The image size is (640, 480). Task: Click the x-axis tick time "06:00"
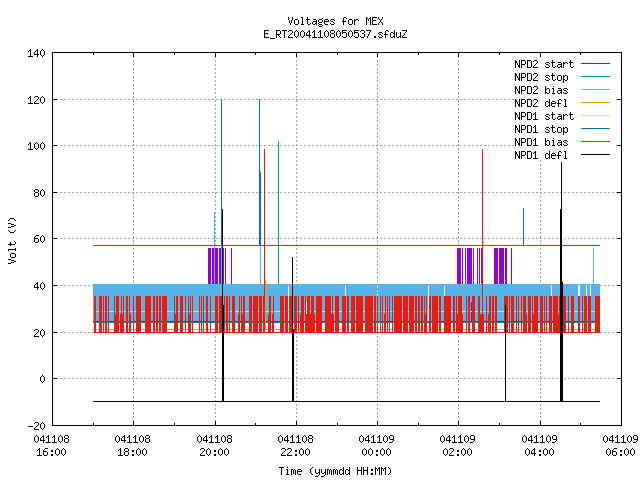pos(620,452)
